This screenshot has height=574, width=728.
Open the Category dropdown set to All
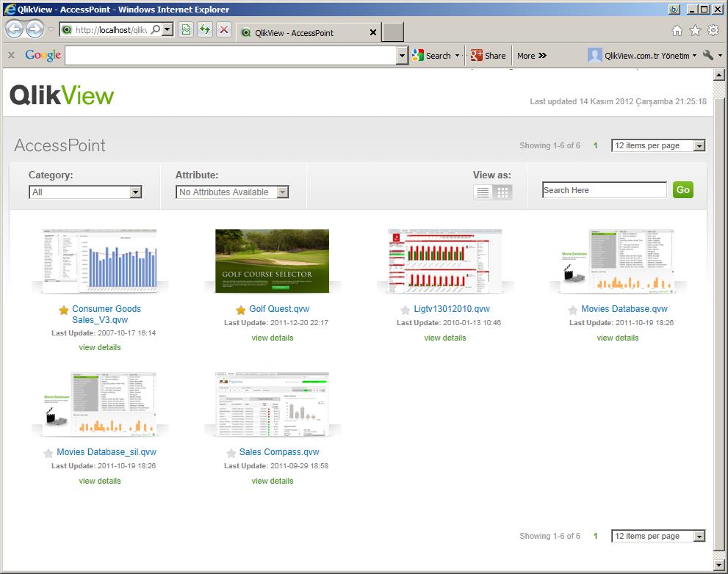point(85,192)
